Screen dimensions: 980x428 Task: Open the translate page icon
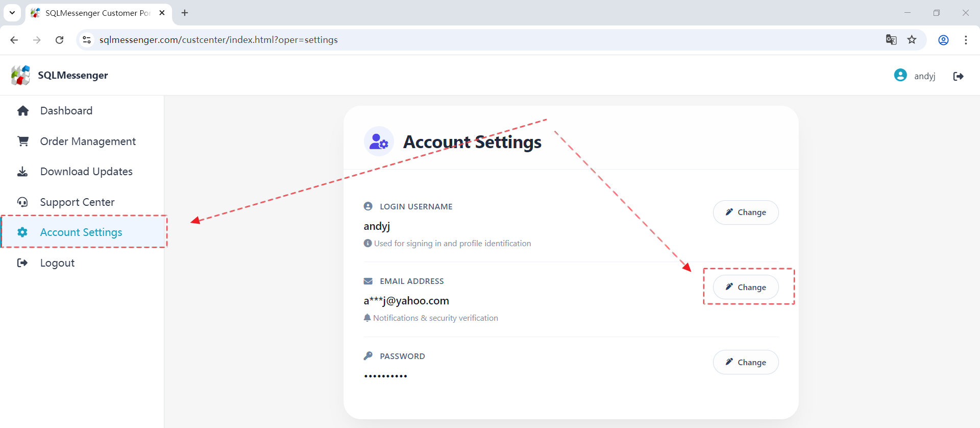[891, 40]
